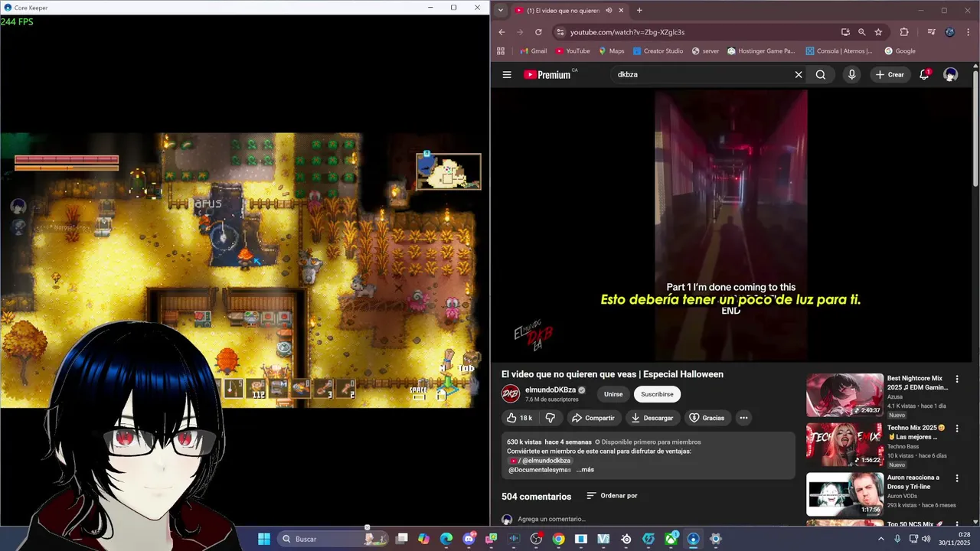980x551 pixels.
Task: Open media controls icon in Chrome toolbar
Action: pyautogui.click(x=931, y=32)
